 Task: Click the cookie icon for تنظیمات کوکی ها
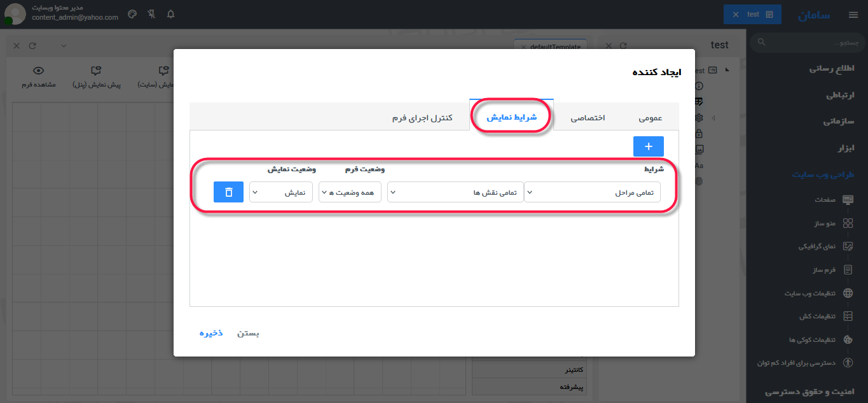848,340
